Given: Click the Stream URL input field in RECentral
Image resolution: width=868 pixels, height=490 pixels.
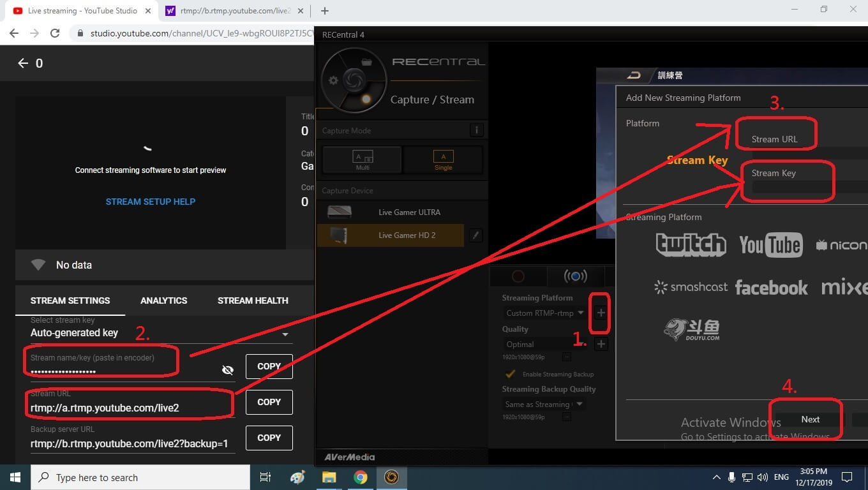Looking at the screenshot, I should 809,154.
